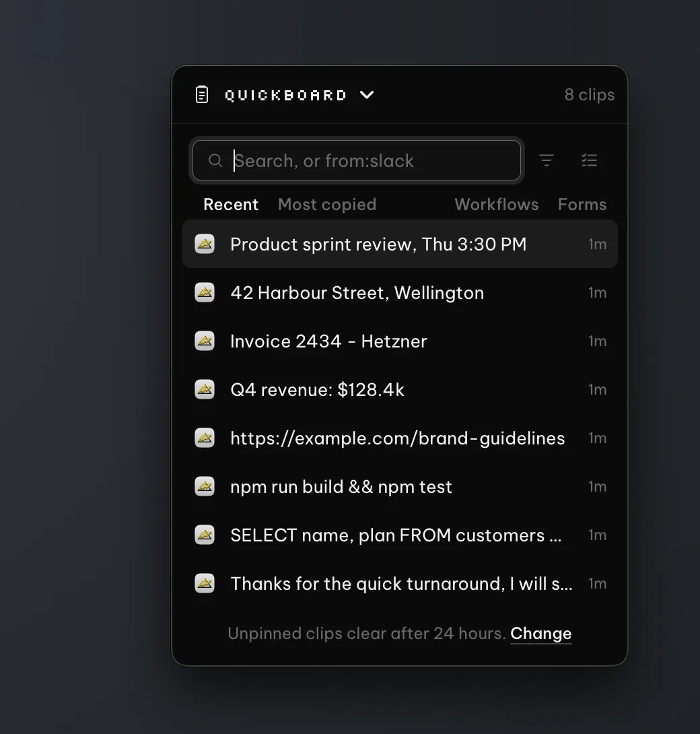Click the source icon of npm run build
Image resolution: width=700 pixels, height=734 pixels.
[x=205, y=486]
